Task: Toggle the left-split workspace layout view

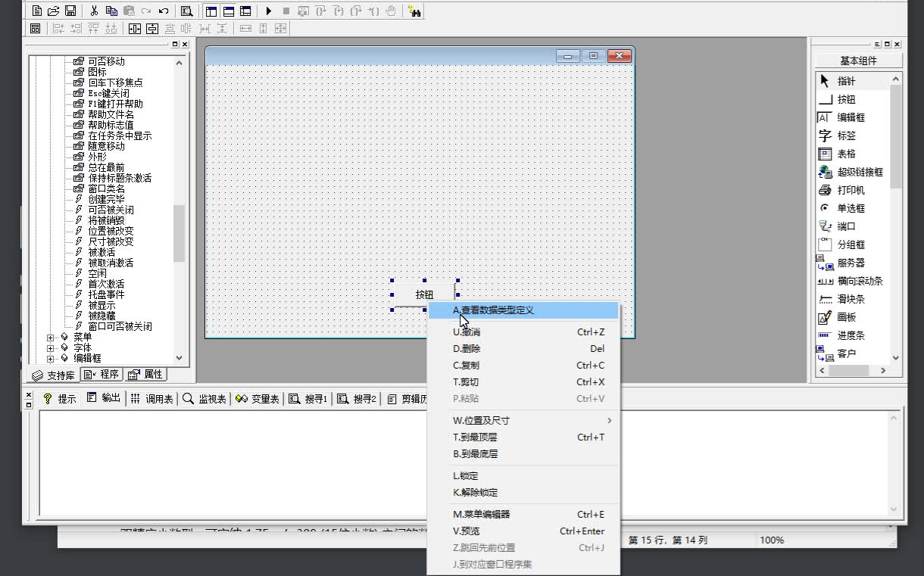Action: click(211, 11)
